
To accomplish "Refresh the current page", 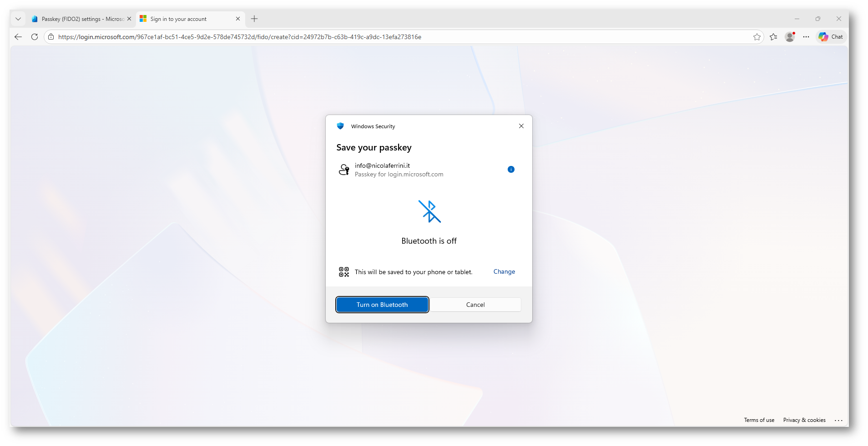I will 35,37.
